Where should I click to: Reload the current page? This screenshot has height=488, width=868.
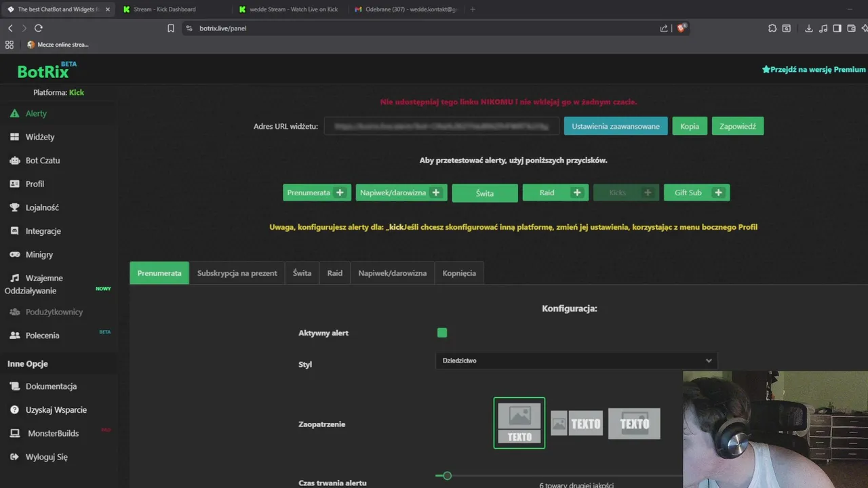39,28
